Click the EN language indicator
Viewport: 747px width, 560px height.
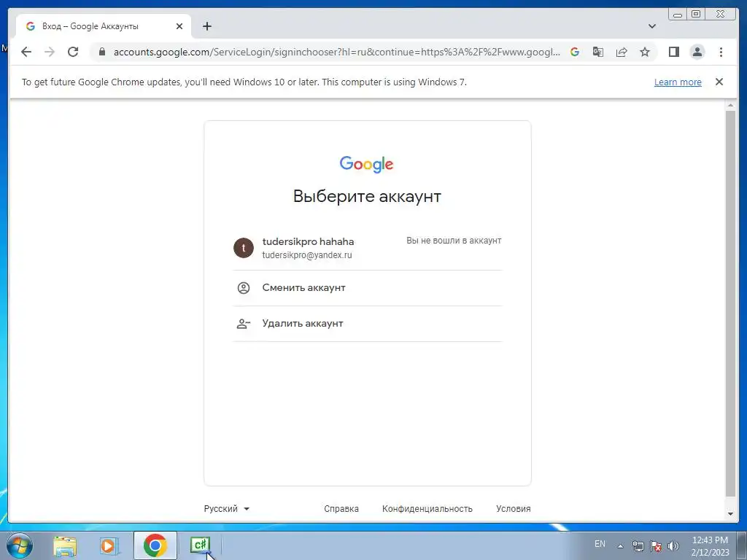(600, 544)
